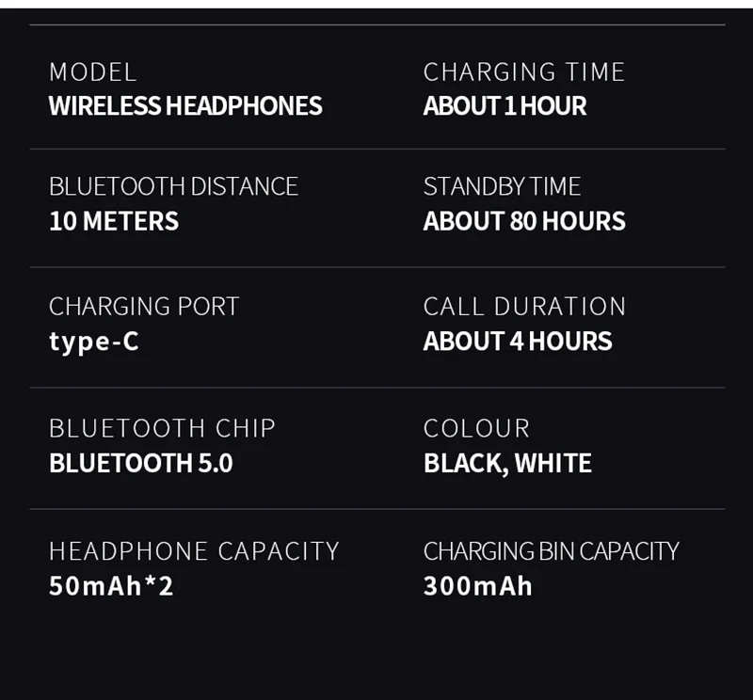Click the COLOUR heading
Image resolution: width=753 pixels, height=700 pixels.
[x=476, y=428]
